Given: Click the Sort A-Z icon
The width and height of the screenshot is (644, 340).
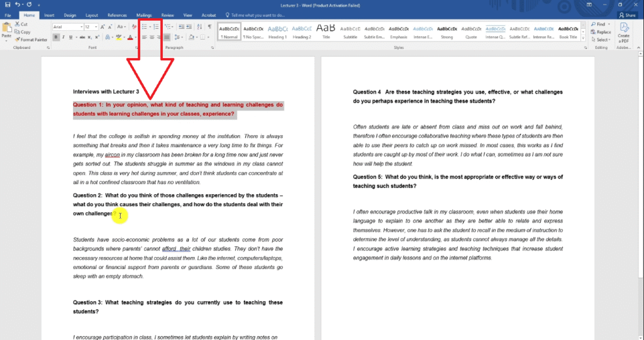Looking at the screenshot, I should (199, 27).
